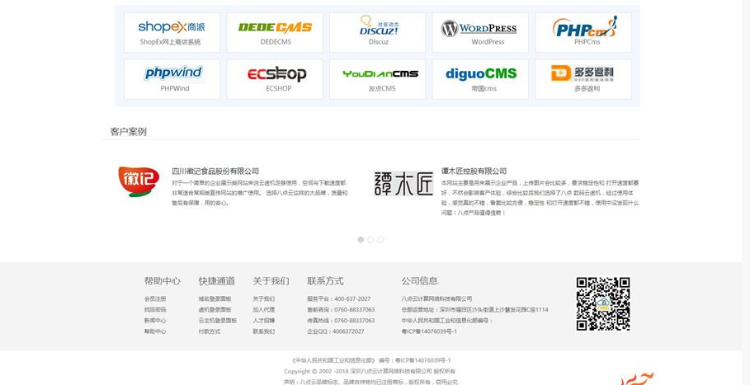Image resolution: width=750 pixels, height=385 pixels.
Task: Open the Discuz logo card
Action: (377, 33)
